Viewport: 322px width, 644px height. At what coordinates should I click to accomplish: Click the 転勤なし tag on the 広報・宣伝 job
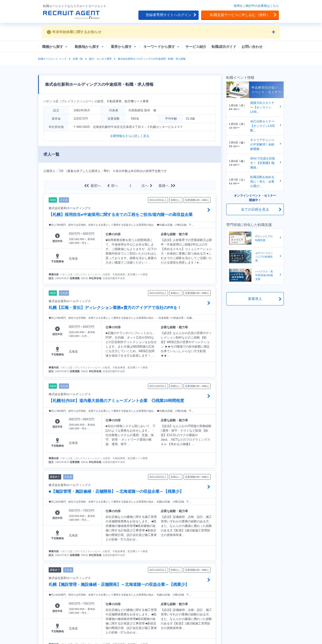[176, 293]
